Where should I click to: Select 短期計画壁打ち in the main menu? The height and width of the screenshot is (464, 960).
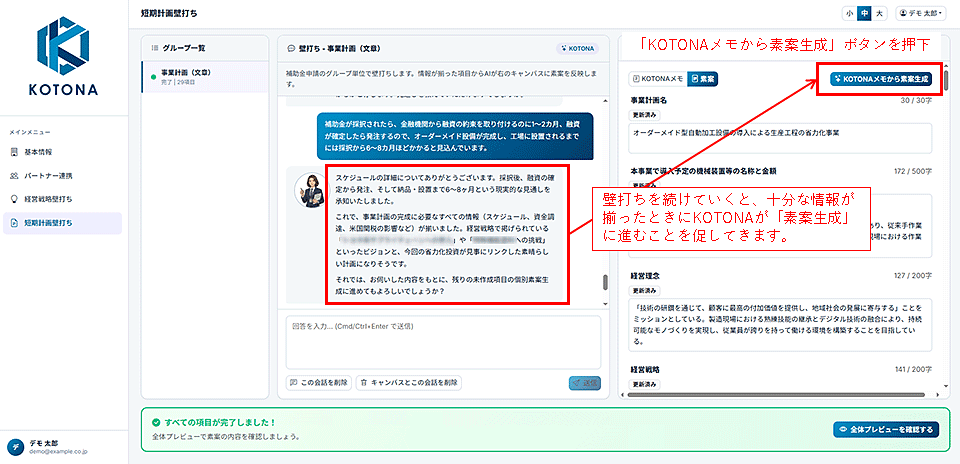[x=62, y=223]
